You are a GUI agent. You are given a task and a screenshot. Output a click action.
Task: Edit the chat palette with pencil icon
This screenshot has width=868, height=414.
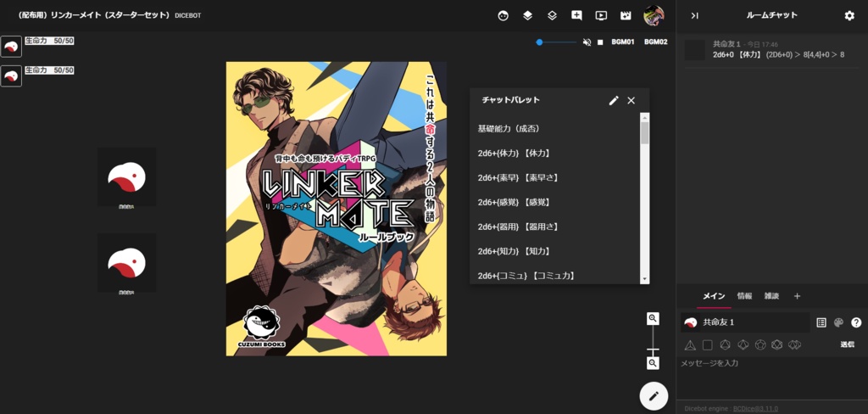pos(614,100)
